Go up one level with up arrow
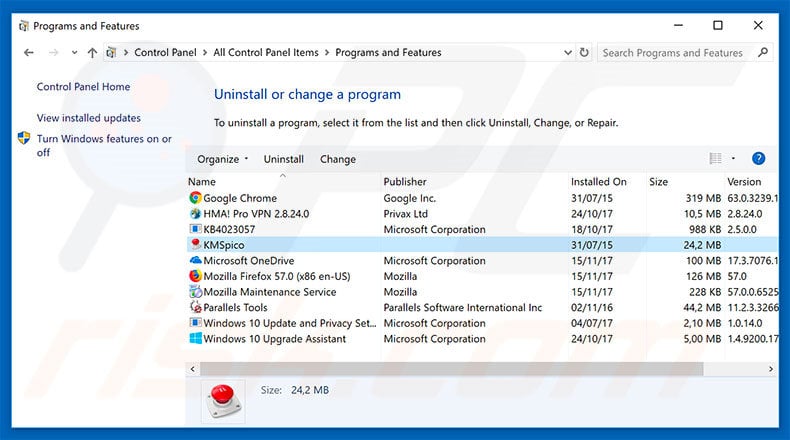The width and height of the screenshot is (790, 440). (x=92, y=52)
